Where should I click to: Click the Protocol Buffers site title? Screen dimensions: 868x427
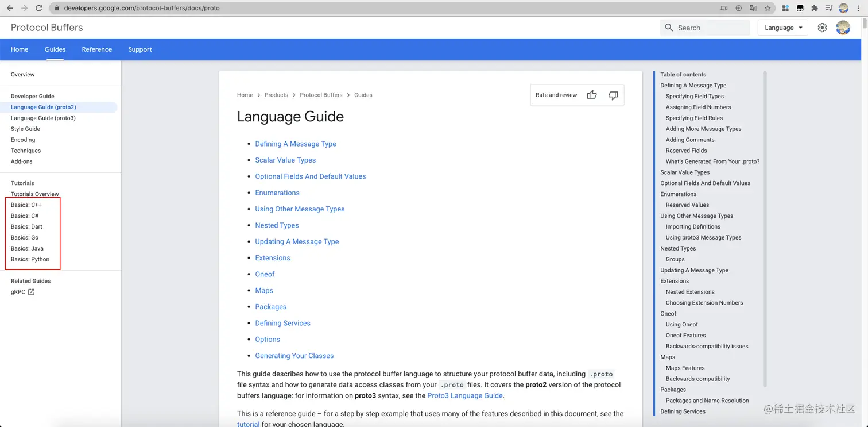(46, 28)
